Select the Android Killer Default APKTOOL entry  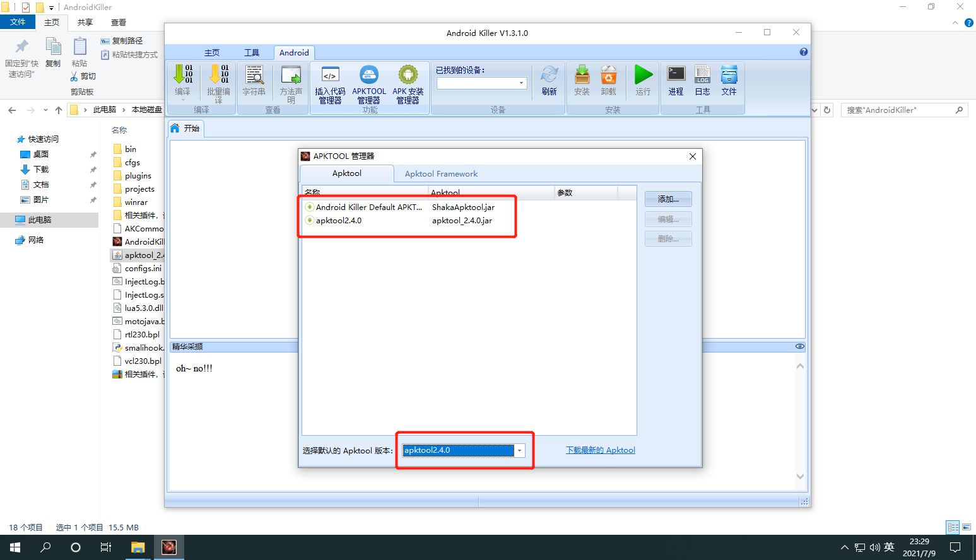pos(368,207)
